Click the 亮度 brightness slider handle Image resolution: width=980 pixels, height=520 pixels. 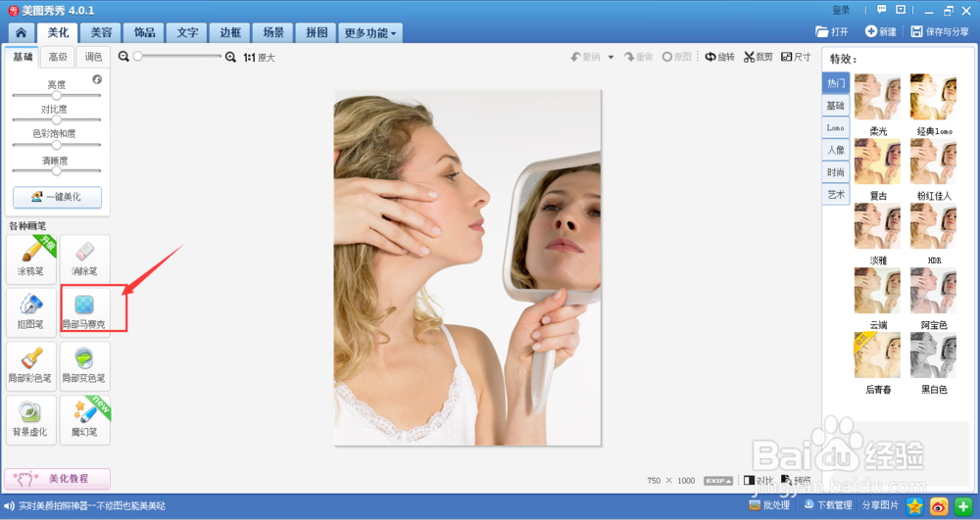pos(57,96)
